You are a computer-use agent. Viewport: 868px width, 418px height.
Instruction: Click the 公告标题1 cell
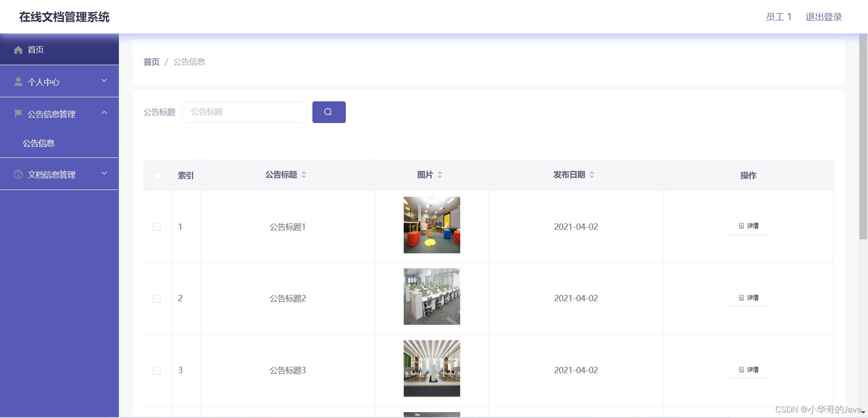pos(288,227)
